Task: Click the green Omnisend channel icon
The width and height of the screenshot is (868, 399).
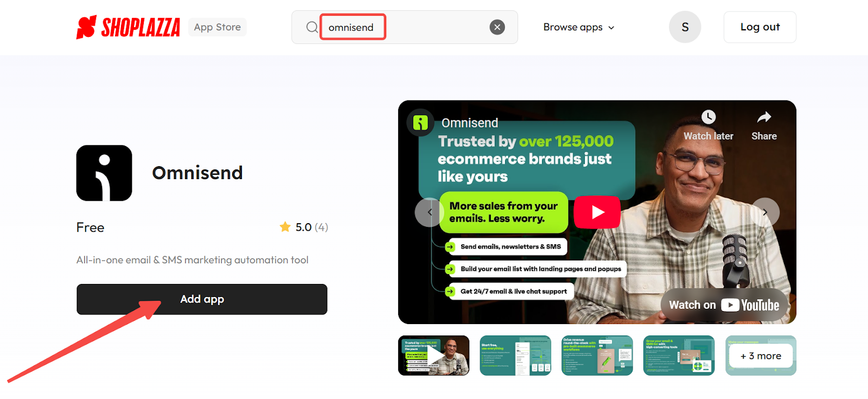Action: pos(420,123)
